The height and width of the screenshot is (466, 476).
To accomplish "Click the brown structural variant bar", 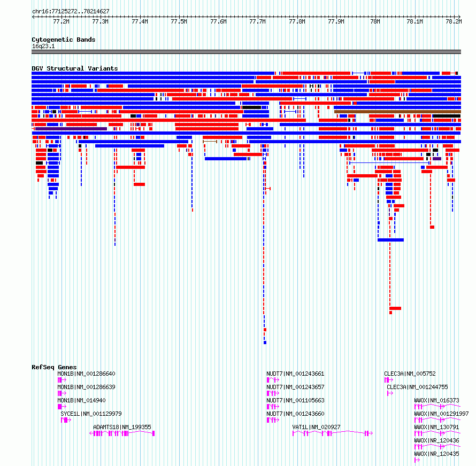I will (397, 112).
